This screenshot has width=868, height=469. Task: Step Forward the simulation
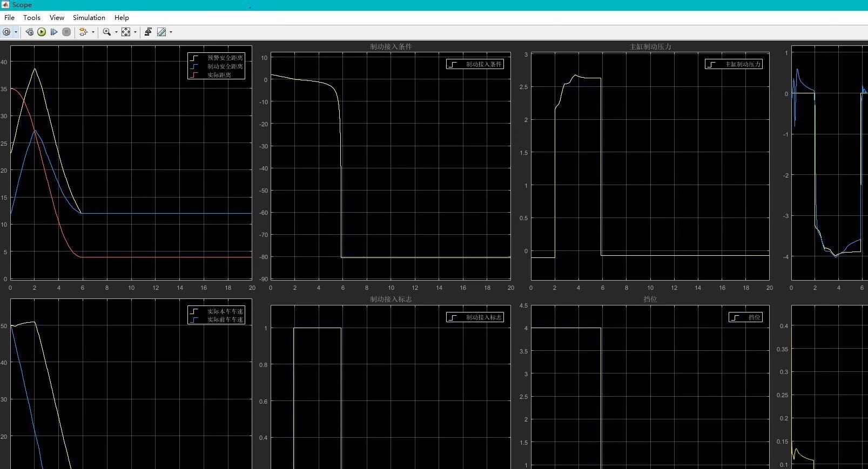coord(54,32)
